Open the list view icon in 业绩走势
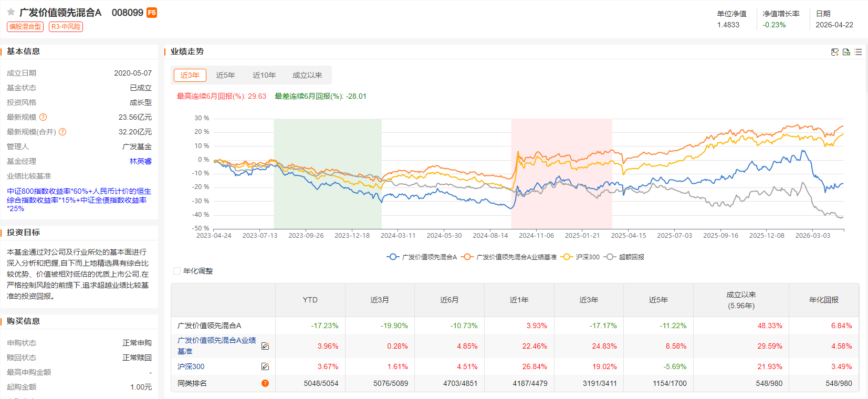The image size is (868, 399). [x=858, y=52]
